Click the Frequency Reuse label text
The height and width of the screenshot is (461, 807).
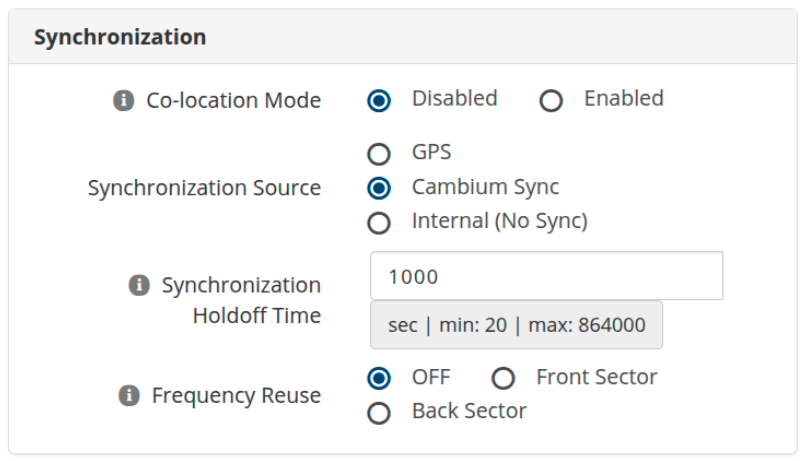[236, 396]
